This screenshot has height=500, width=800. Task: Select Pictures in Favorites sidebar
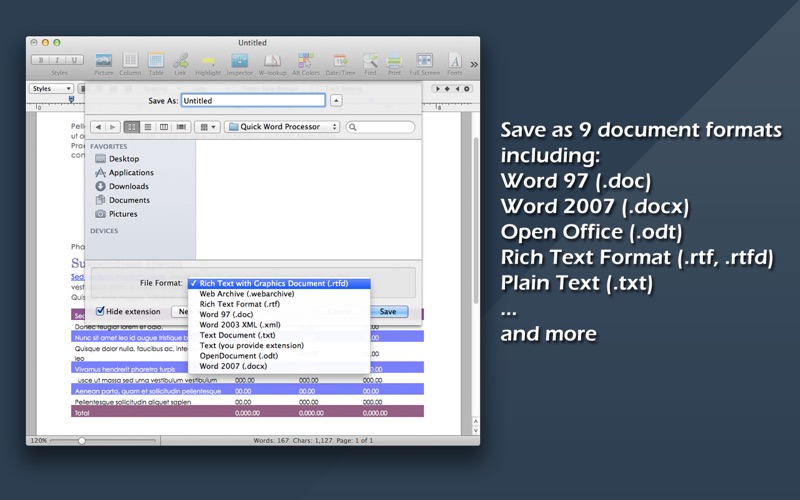point(123,214)
